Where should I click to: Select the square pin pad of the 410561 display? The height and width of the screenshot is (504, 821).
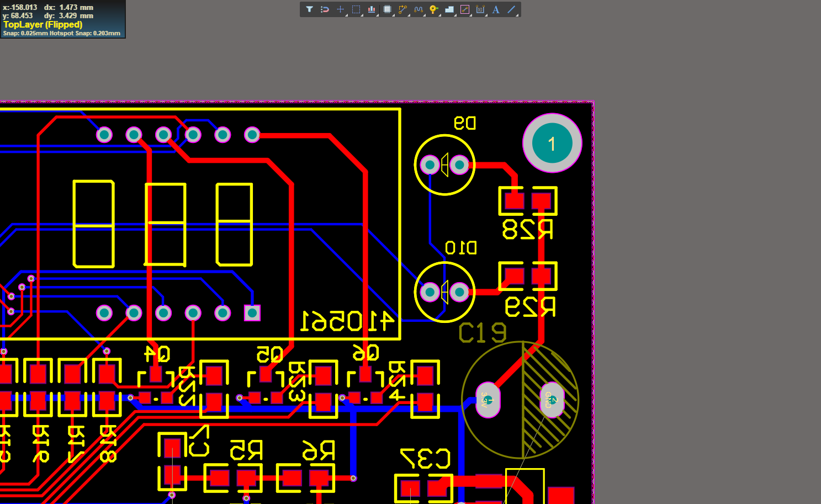[x=252, y=313]
